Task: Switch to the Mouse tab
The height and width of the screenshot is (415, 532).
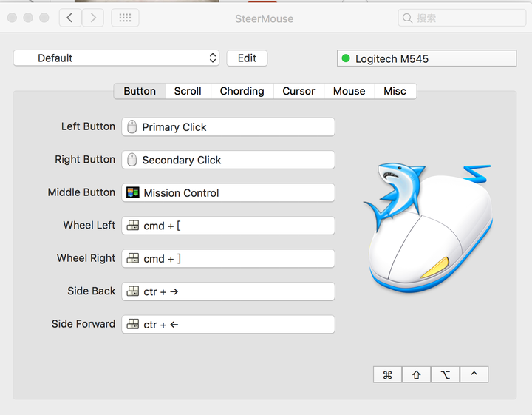Action: tap(349, 91)
